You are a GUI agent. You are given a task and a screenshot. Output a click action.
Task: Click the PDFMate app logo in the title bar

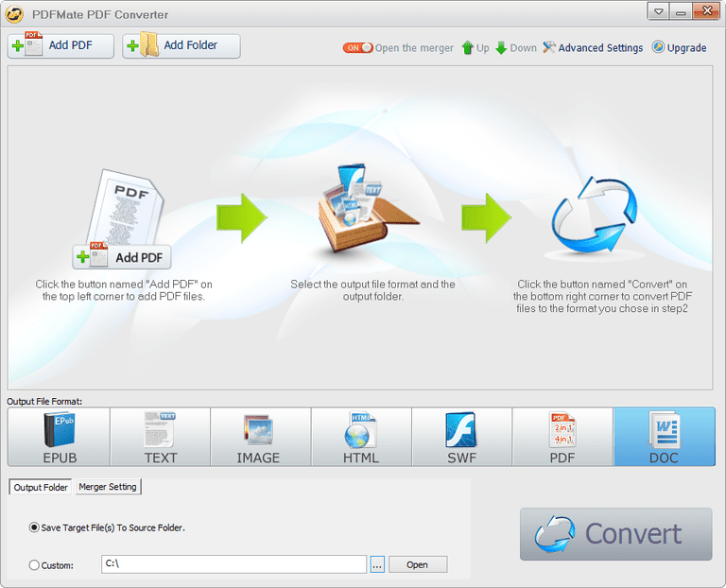pos(14,14)
